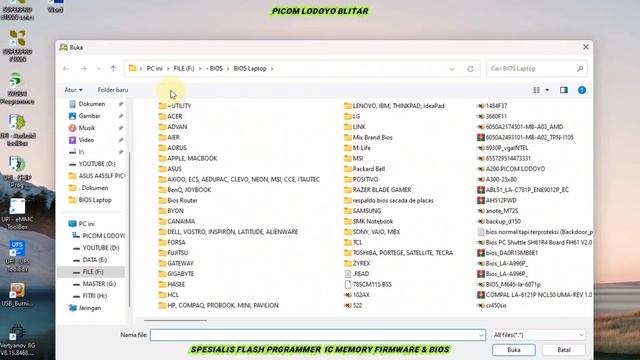
Task: Select RAZER BLADE GAMER folder
Action: (x=382, y=190)
